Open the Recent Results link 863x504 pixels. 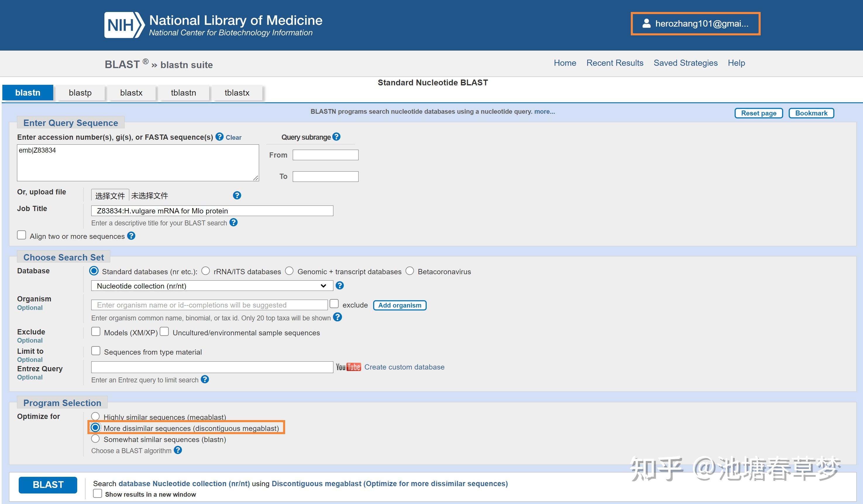(614, 63)
